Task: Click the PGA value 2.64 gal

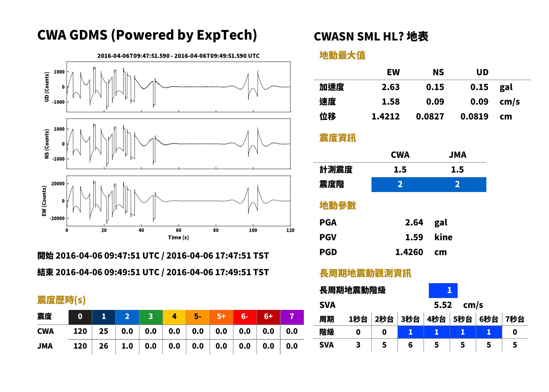Action: point(426,223)
